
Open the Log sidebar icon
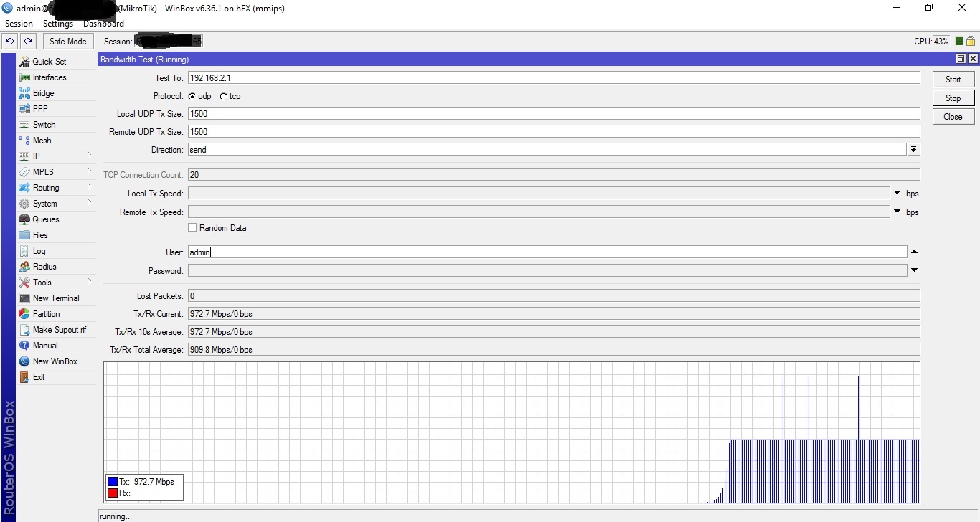click(24, 251)
